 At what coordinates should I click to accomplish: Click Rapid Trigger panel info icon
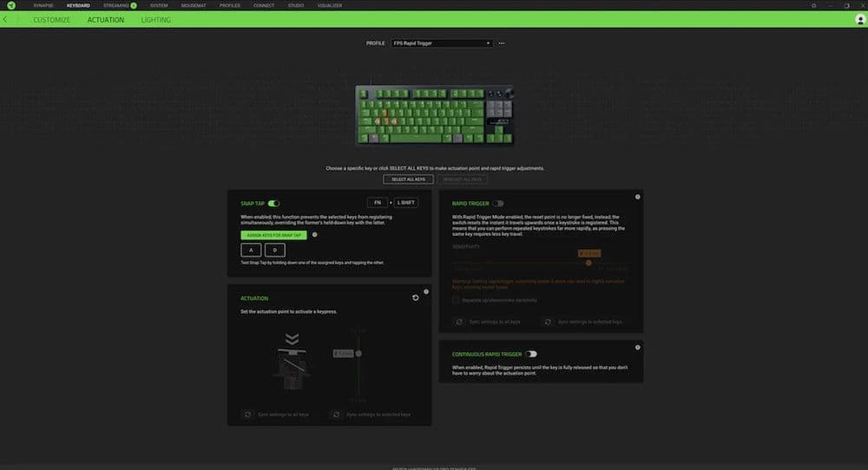(x=638, y=197)
